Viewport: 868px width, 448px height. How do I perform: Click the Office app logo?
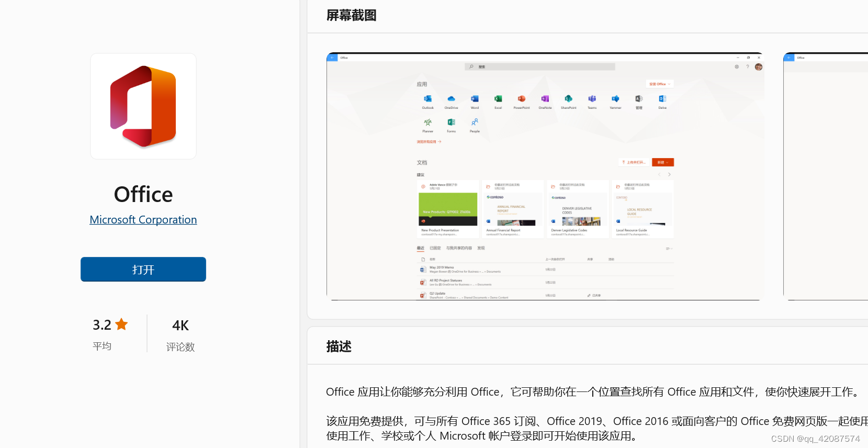143,106
